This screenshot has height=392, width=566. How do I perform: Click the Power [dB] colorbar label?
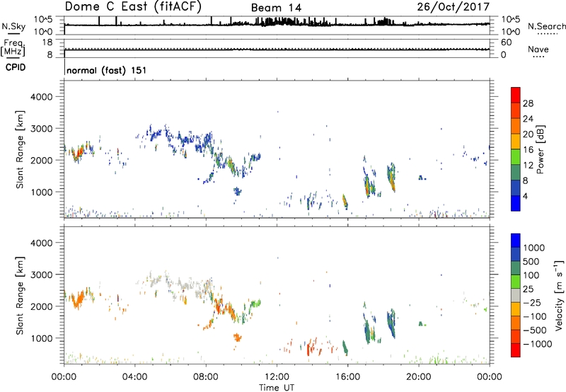[540, 149]
